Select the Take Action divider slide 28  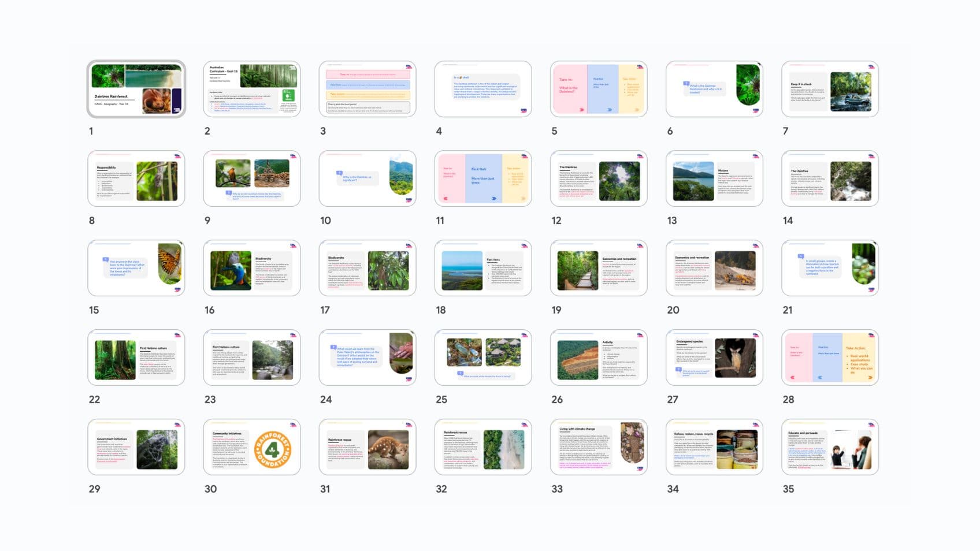830,358
